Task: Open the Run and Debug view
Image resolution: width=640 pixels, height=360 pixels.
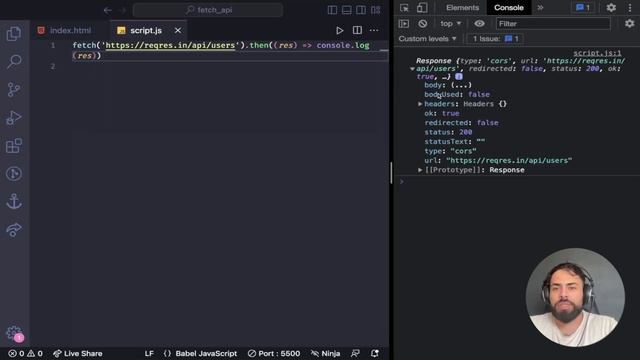Action: point(14,118)
